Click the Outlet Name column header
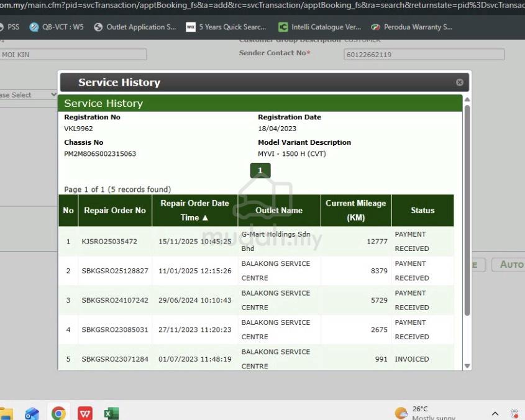Image resolution: width=525 pixels, height=420 pixels. 279,211
